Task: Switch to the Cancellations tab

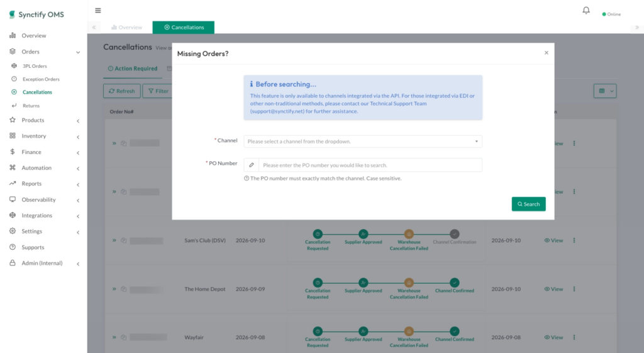Action: [184, 27]
